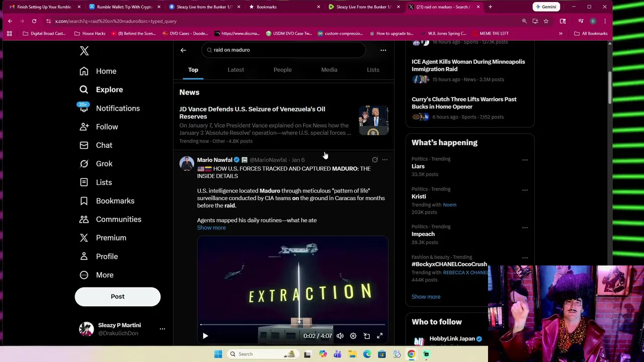Open the House Hacks bookmark folder

90,34
